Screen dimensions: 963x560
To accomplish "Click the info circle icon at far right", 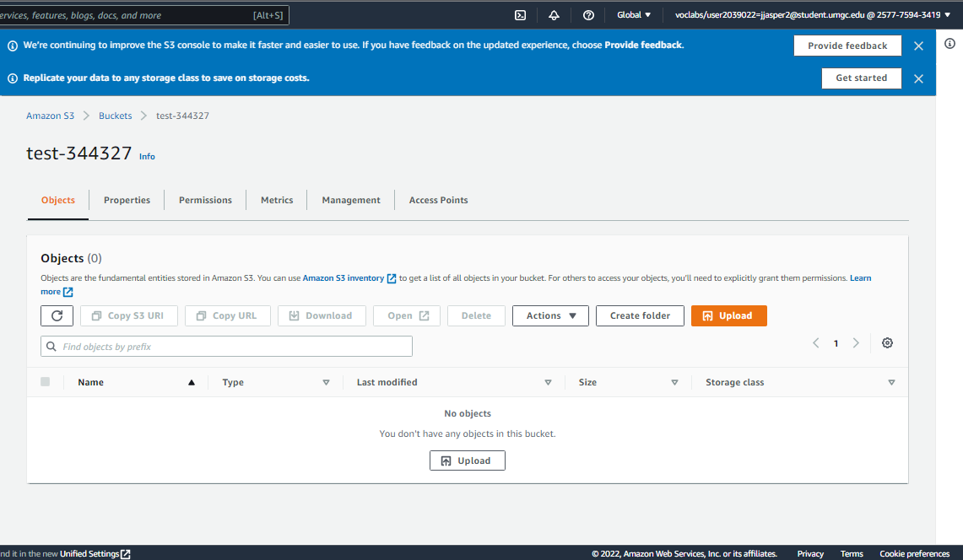I will pyautogui.click(x=949, y=44).
